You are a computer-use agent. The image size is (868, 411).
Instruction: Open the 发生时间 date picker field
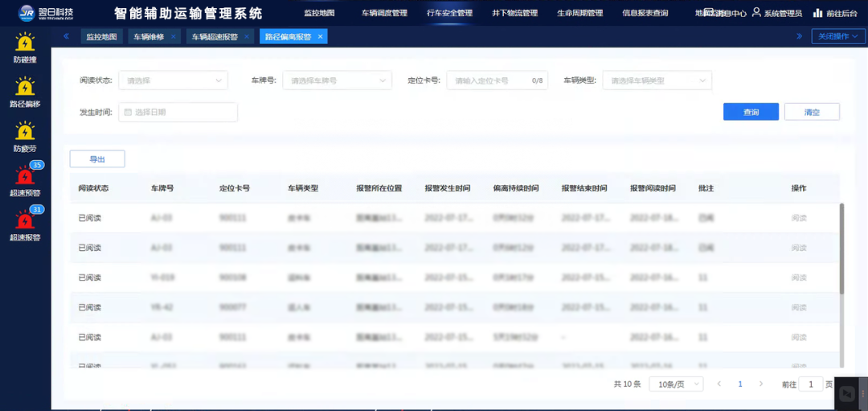[178, 112]
